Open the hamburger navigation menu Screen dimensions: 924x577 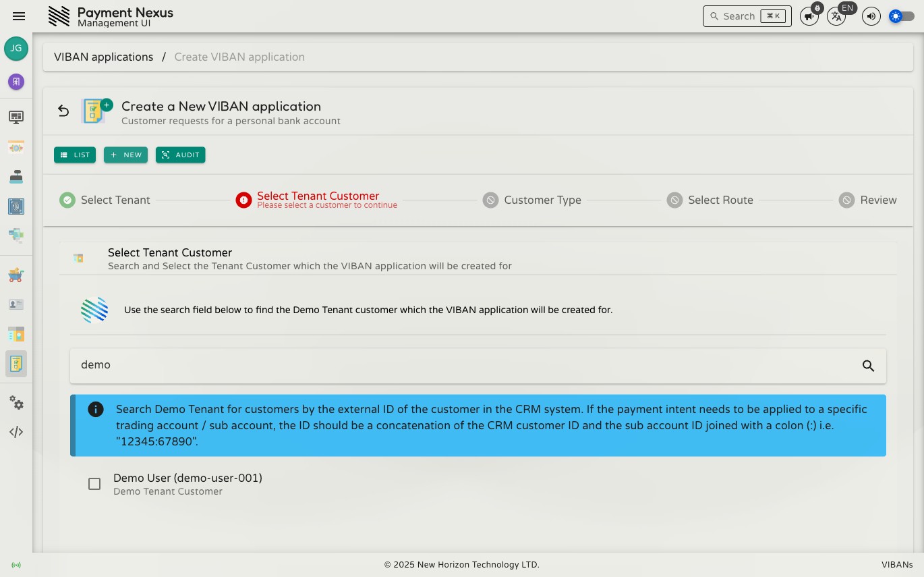tap(19, 16)
